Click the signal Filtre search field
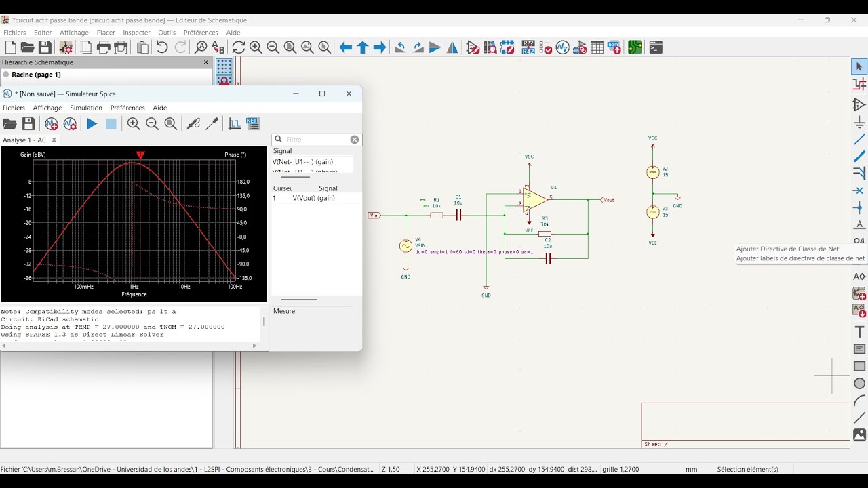868x488 pixels. [x=317, y=140]
